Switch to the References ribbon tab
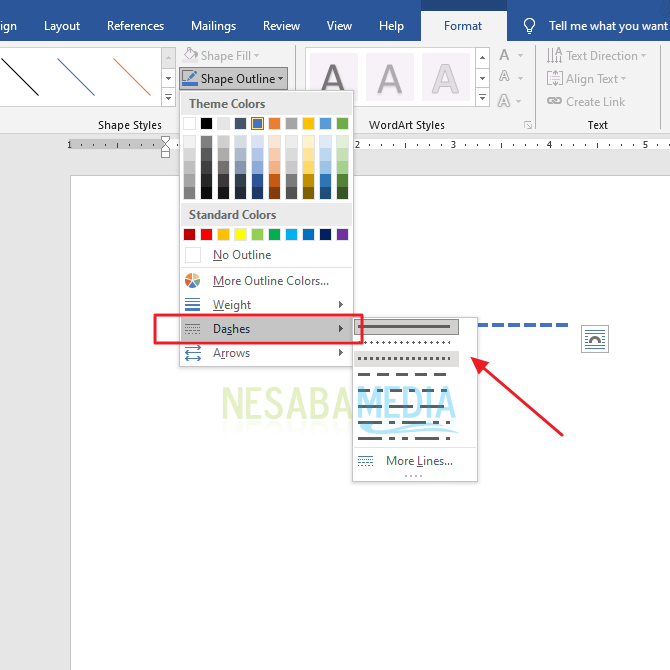Screen dimensions: 670x670 (135, 26)
